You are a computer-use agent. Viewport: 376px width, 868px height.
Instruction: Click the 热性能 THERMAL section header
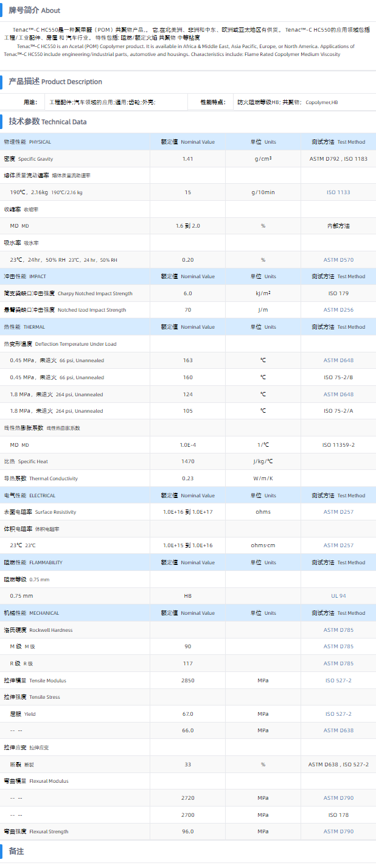click(24, 327)
